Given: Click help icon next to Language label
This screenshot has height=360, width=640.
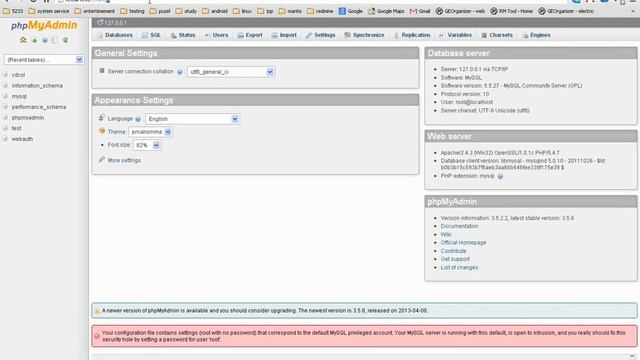Looking at the screenshot, I should coord(138,119).
